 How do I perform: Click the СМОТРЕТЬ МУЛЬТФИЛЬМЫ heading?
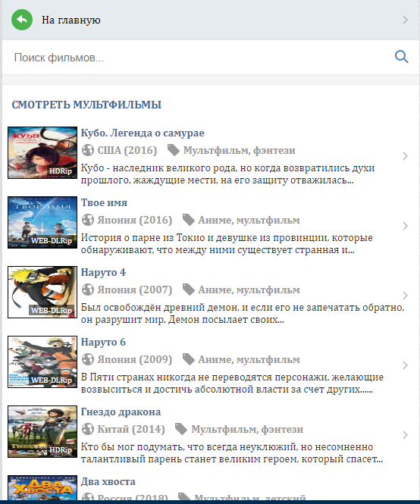click(86, 105)
